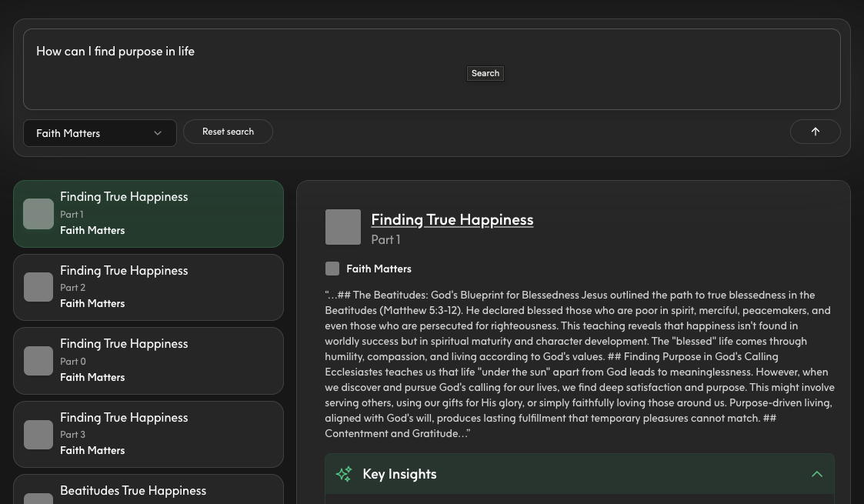Select the Beatitudes True Happiness result card
The height and width of the screenshot is (504, 864).
coord(148,492)
